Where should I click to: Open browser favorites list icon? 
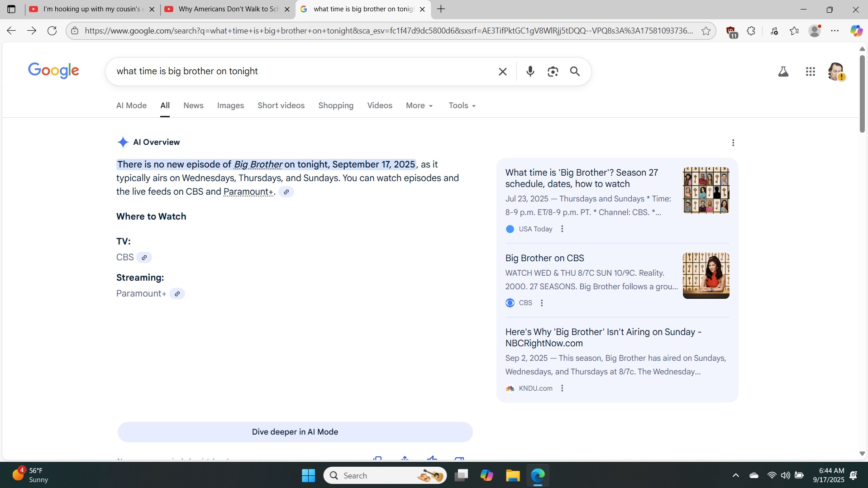pos(794,31)
